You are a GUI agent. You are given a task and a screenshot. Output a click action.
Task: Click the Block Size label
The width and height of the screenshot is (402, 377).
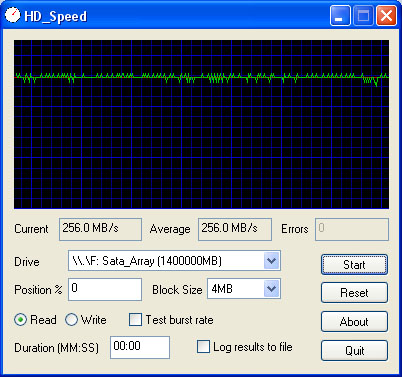coord(177,290)
